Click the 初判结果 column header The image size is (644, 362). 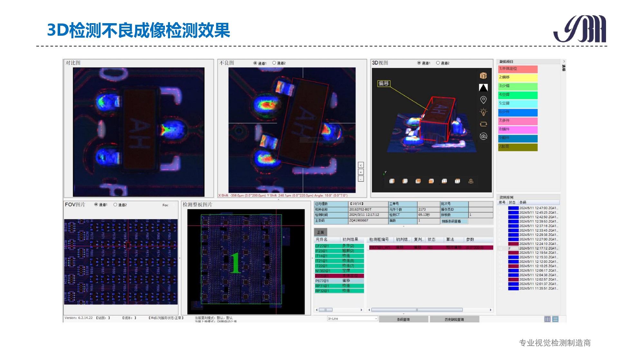350,239
